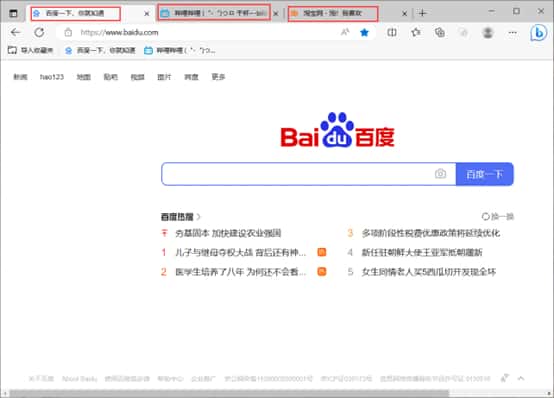The image size is (554, 398).
Task: Click the horizontal scrollbar at the bottom
Action: pyautogui.click(x=229, y=393)
